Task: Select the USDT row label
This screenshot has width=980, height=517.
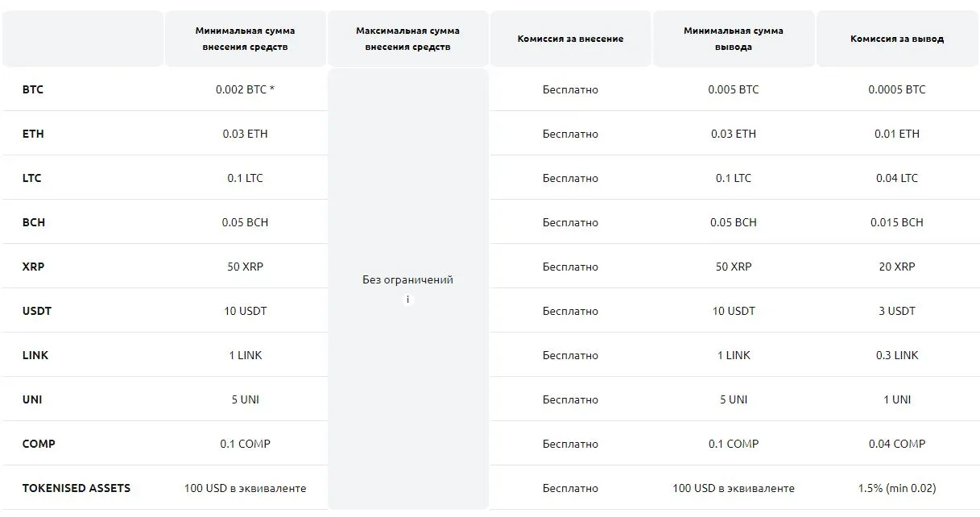Action: pyautogui.click(x=37, y=311)
